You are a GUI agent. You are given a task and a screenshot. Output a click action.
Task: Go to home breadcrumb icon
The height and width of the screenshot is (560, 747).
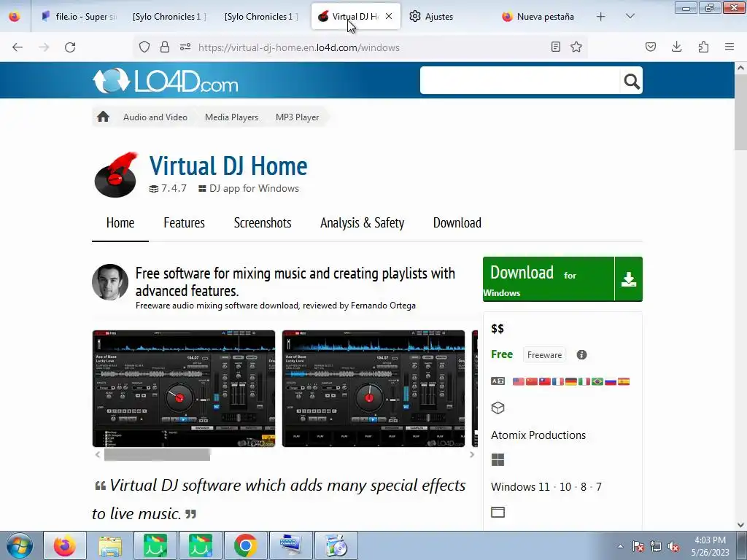[x=103, y=117]
